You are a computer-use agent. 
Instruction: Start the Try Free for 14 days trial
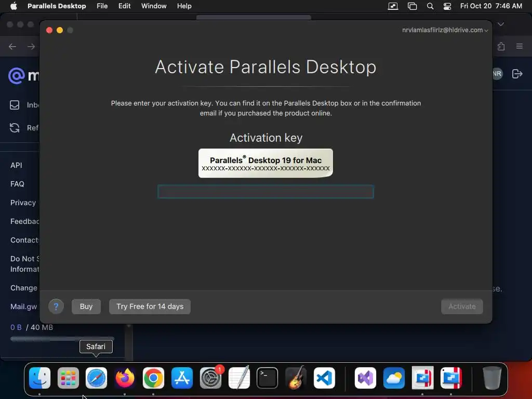point(150,307)
